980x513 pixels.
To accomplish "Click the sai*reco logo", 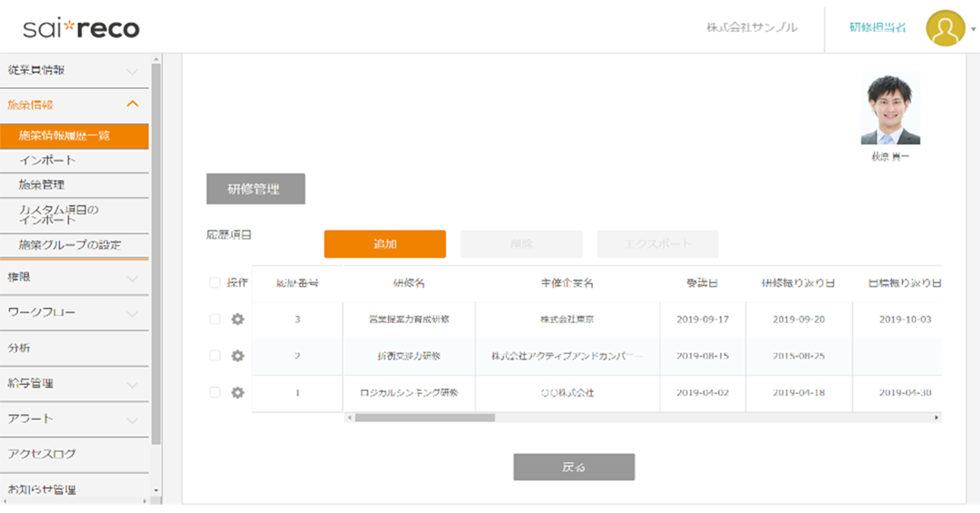I will tap(82, 29).
